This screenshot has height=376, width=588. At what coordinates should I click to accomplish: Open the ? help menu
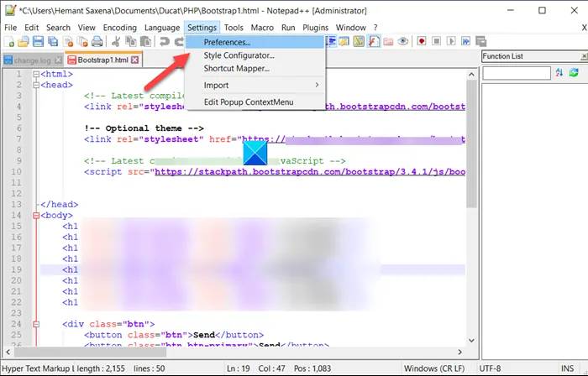375,28
